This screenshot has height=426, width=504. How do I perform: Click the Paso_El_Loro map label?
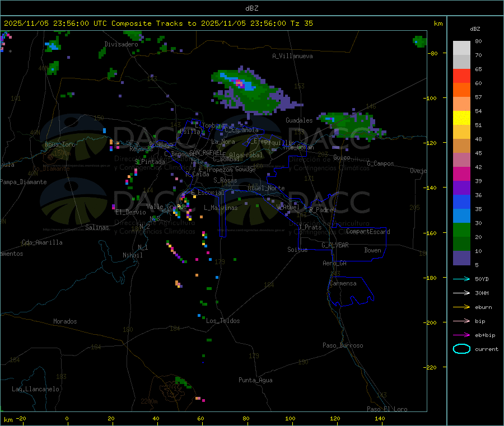[387, 409]
